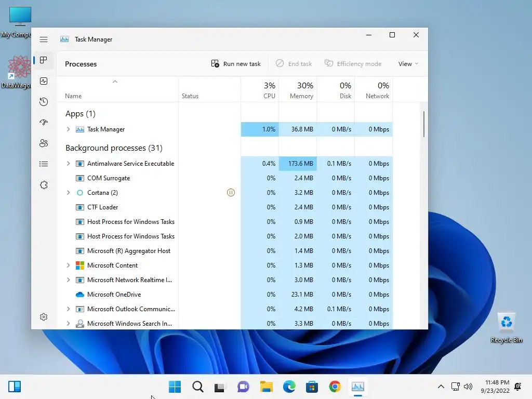Select DataWagon desktop shortcut

point(17,72)
